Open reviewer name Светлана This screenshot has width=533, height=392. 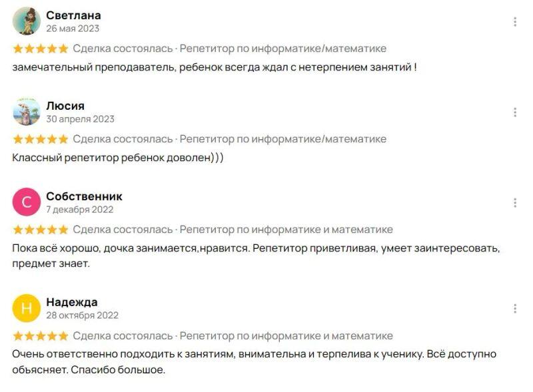(x=73, y=15)
